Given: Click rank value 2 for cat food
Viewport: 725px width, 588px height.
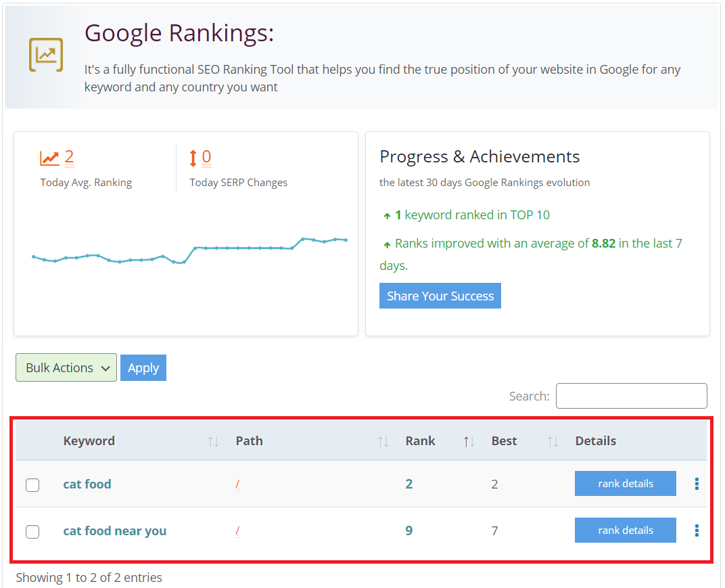Looking at the screenshot, I should tap(409, 484).
